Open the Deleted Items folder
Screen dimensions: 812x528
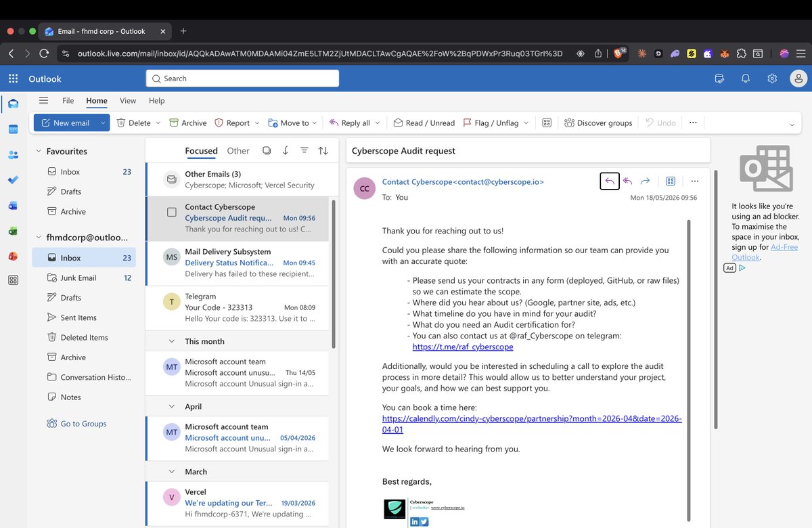(x=84, y=337)
